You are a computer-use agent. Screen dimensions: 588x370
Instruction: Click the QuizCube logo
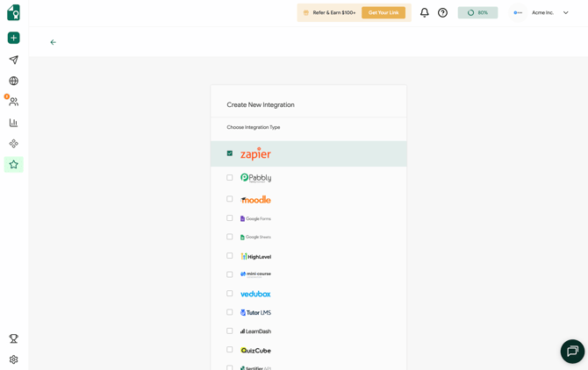tap(255, 351)
